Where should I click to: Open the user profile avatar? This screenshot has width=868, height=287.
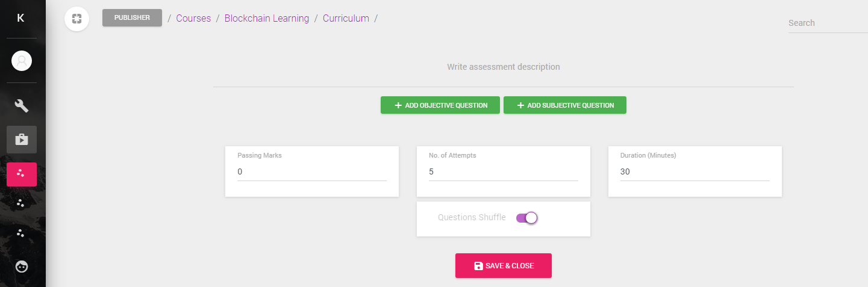click(x=22, y=61)
